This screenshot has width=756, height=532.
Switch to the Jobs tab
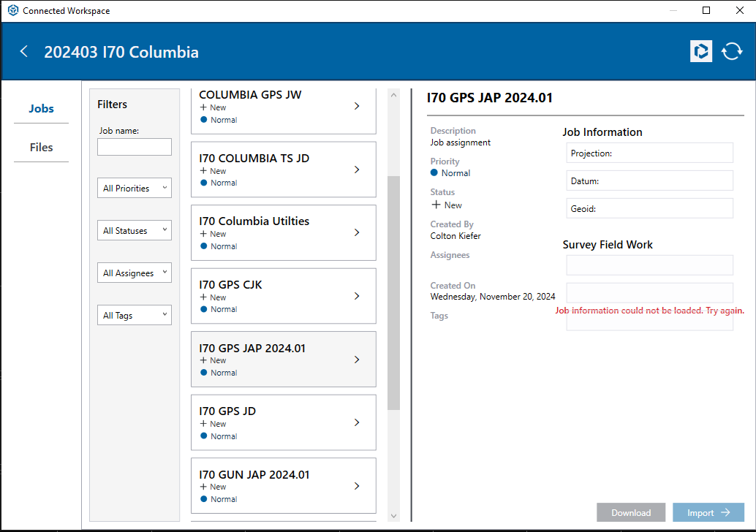41,109
